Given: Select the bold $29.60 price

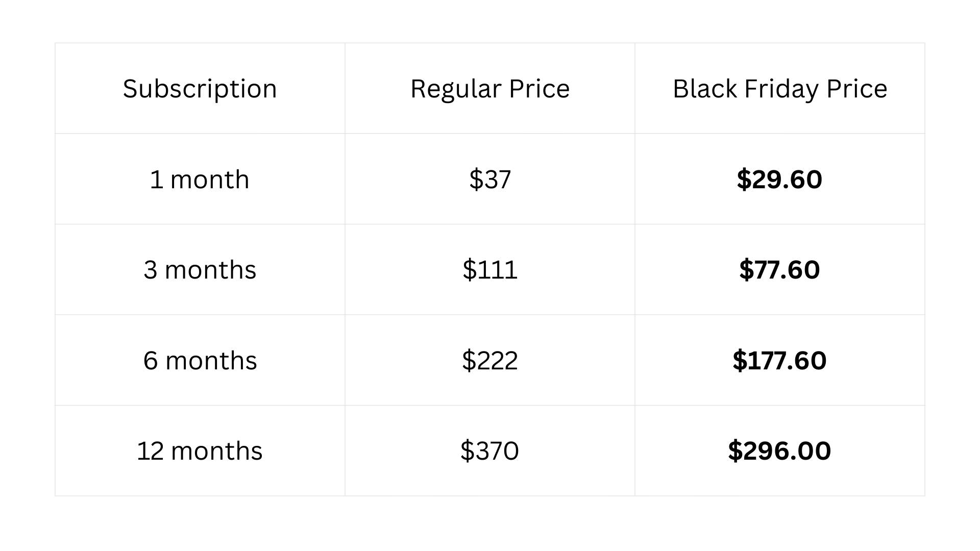Looking at the screenshot, I should pyautogui.click(x=779, y=180).
